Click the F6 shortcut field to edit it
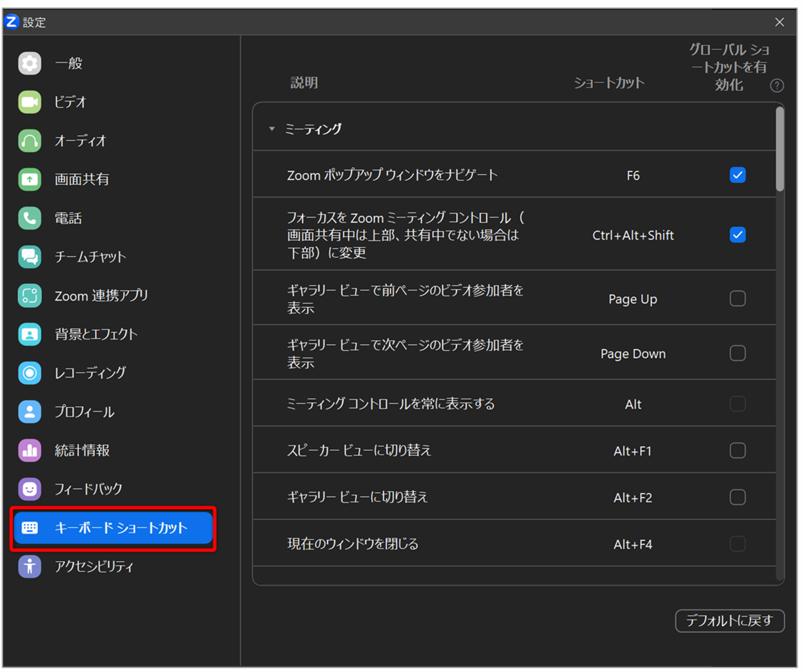This screenshot has height=672, width=803. (x=633, y=175)
